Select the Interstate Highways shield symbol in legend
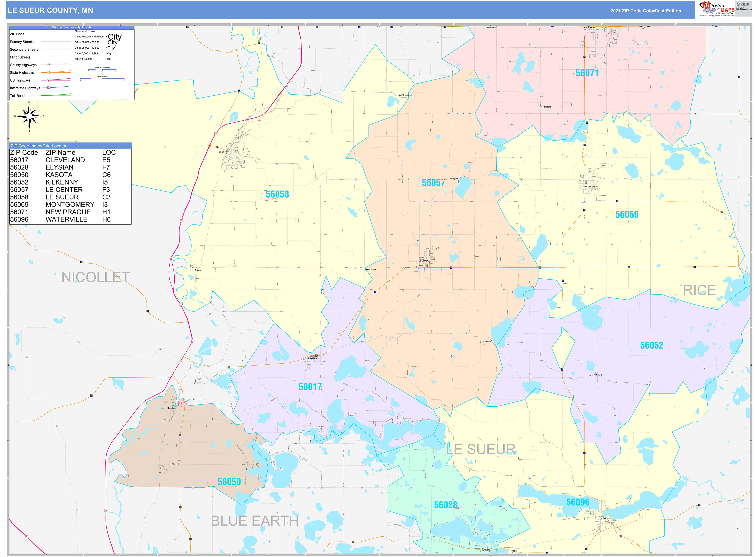Screen dimensions: 756x557 (49, 88)
